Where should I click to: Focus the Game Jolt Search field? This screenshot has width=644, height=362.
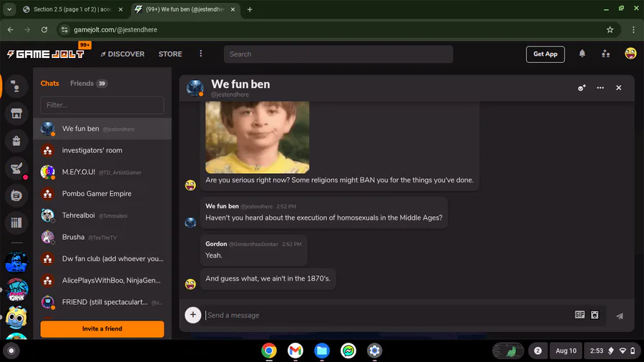point(338,54)
